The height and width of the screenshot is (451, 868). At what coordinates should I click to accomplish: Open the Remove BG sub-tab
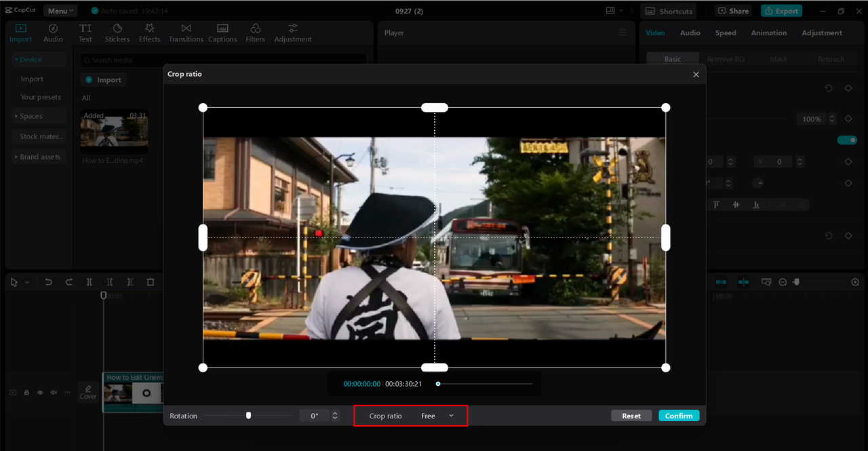pyautogui.click(x=726, y=59)
